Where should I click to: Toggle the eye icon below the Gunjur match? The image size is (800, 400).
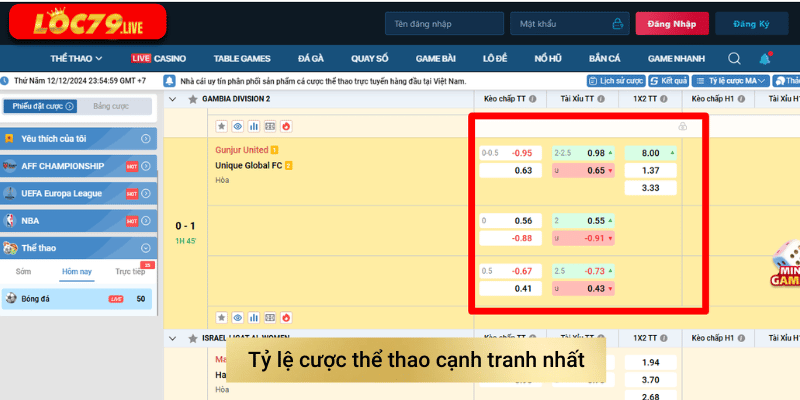[x=238, y=317]
